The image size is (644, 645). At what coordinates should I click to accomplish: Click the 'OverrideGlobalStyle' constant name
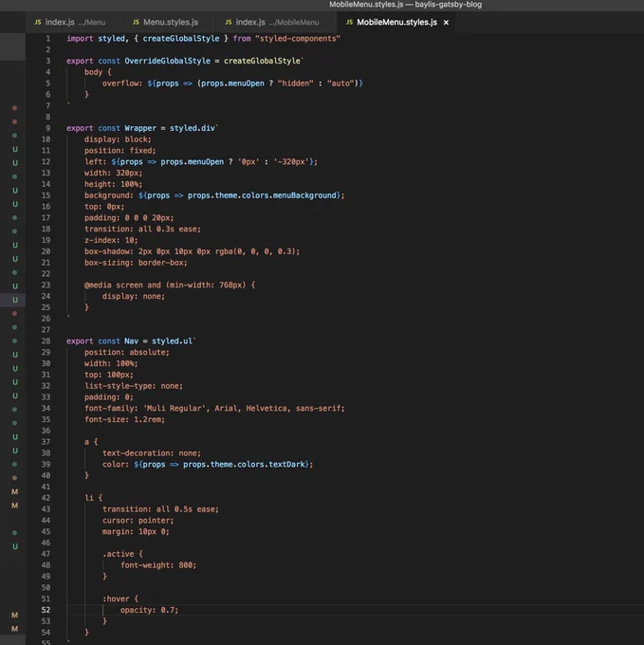pyautogui.click(x=167, y=61)
